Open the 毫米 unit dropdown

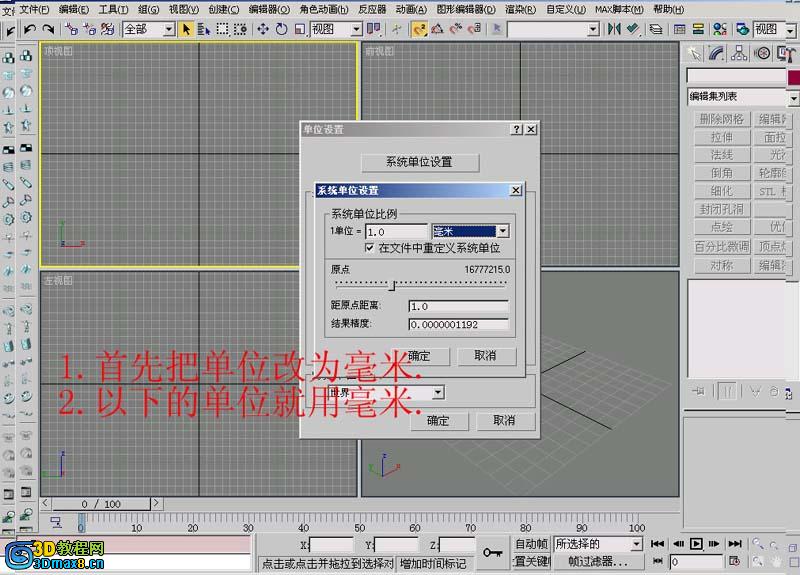(503, 231)
